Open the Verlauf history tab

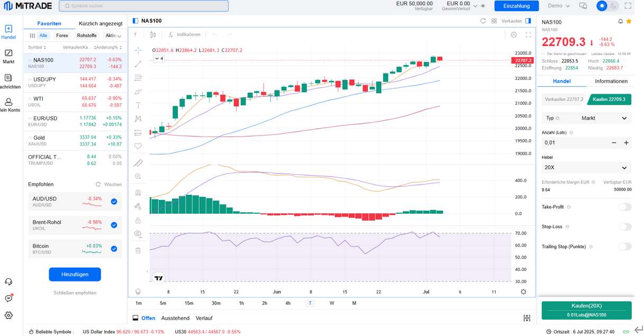pos(204,318)
